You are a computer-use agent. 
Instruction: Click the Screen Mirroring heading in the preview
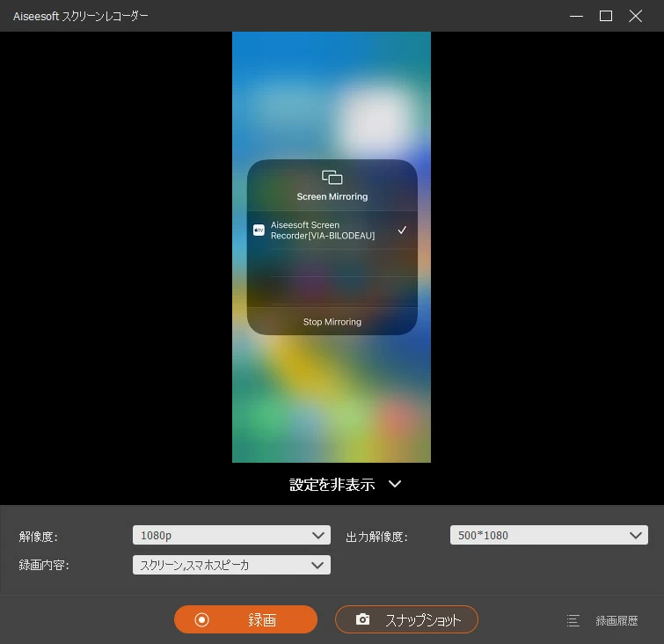(332, 197)
